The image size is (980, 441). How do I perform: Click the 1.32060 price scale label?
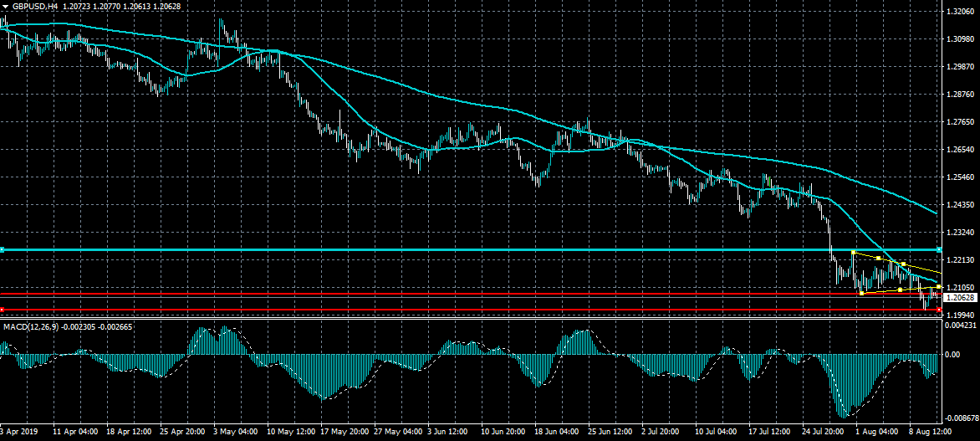959,12
